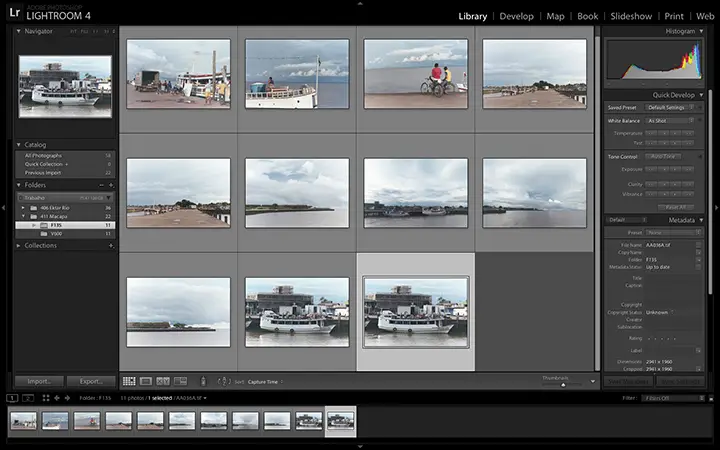
Task: Collapse the Metadata panel
Action: [701, 220]
